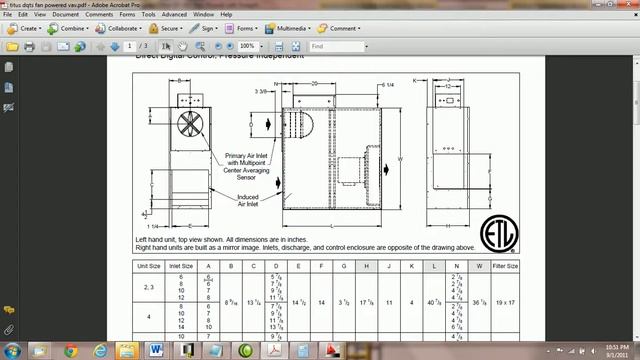Click the Save disk icon
Screen dimensions: 640x360
[x=46, y=47]
